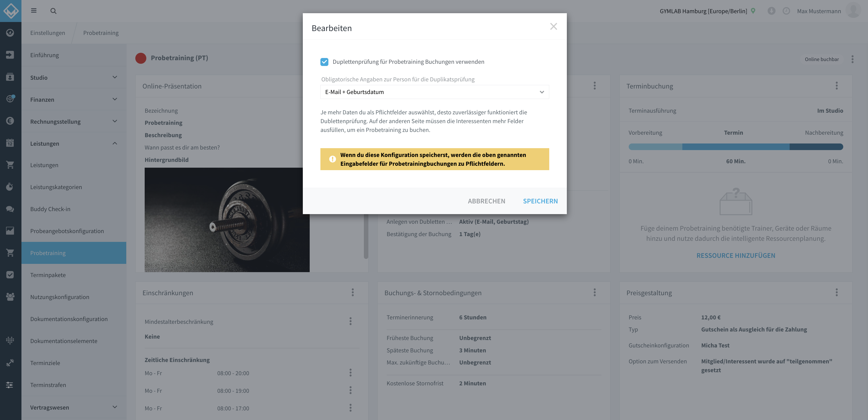Open the E-Mail + Geburtsdatum dropdown
Image resolution: width=868 pixels, height=420 pixels.
point(434,92)
